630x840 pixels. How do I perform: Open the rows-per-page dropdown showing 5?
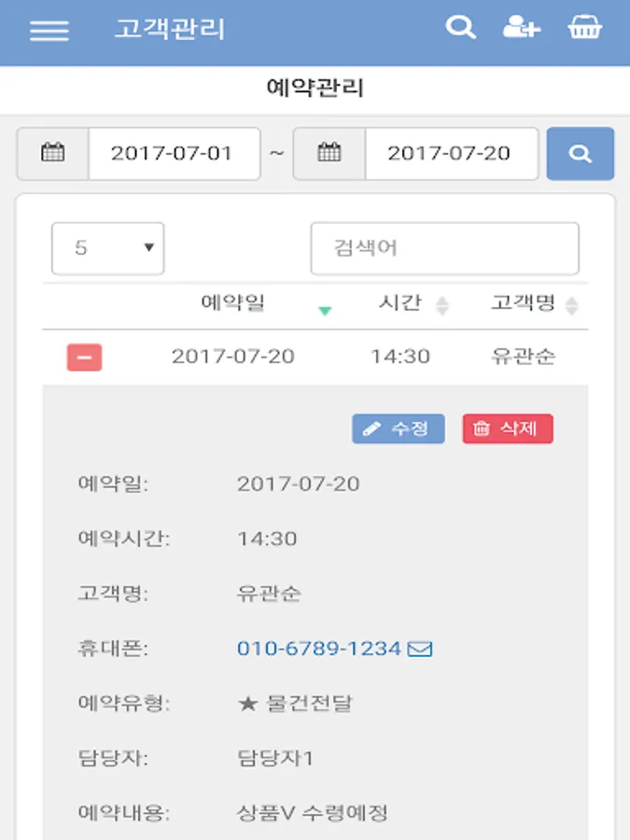(x=107, y=248)
